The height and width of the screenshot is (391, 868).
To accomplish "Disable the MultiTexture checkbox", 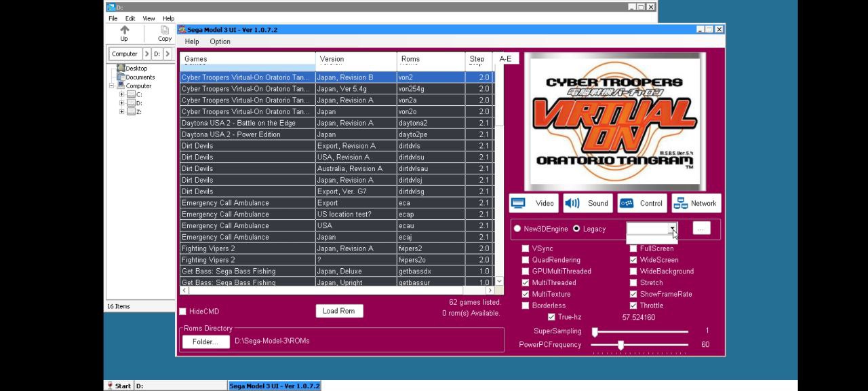I will [x=526, y=295].
